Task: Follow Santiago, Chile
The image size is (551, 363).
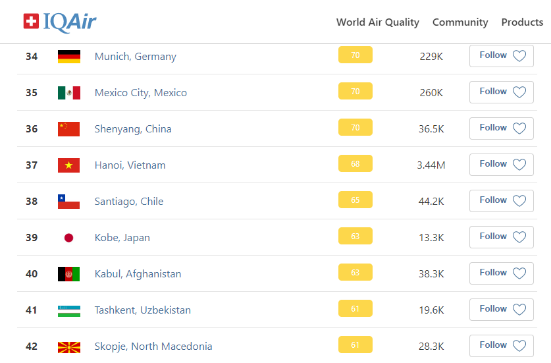Action: [501, 201]
